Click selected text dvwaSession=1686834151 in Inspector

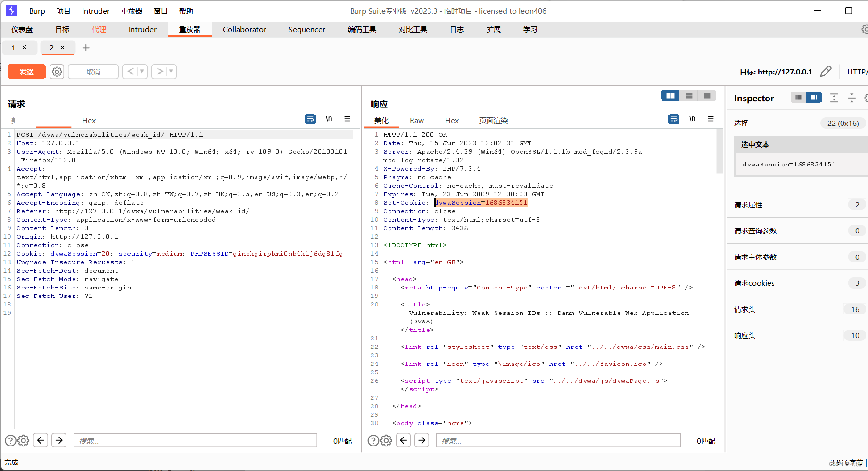click(789, 164)
